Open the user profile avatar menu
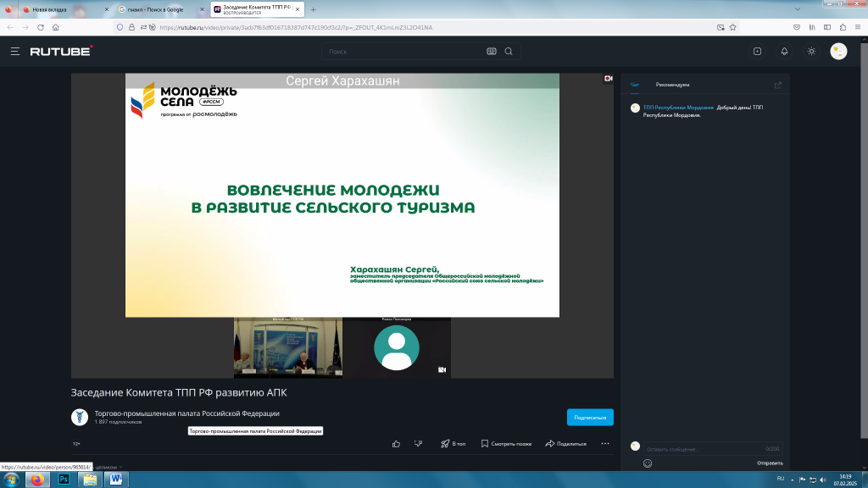This screenshot has width=868, height=488. 837,51
